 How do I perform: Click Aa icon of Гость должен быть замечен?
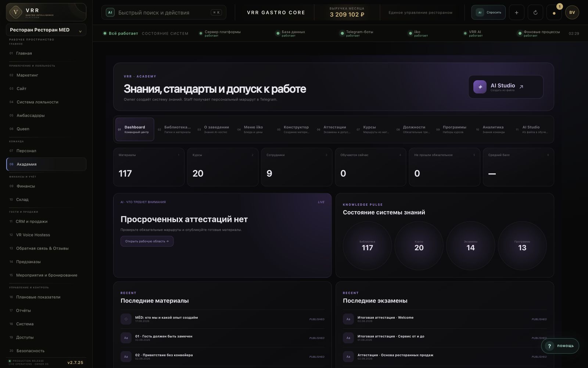tap(126, 338)
